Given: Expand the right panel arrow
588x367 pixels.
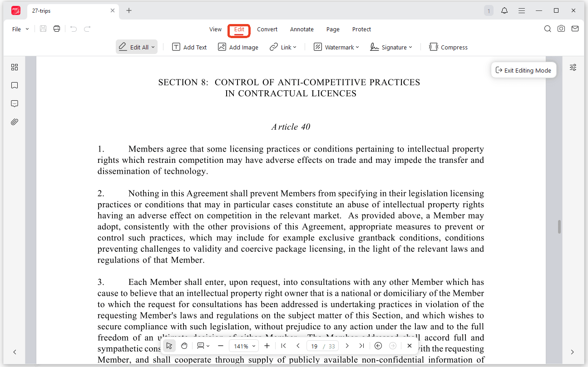Looking at the screenshot, I should (572, 352).
